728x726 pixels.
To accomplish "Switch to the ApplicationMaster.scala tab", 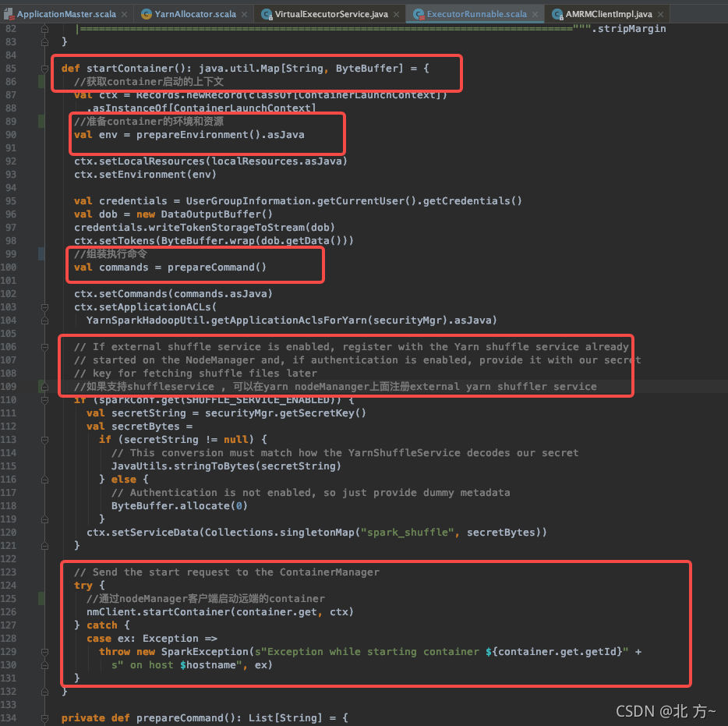I will (x=66, y=14).
